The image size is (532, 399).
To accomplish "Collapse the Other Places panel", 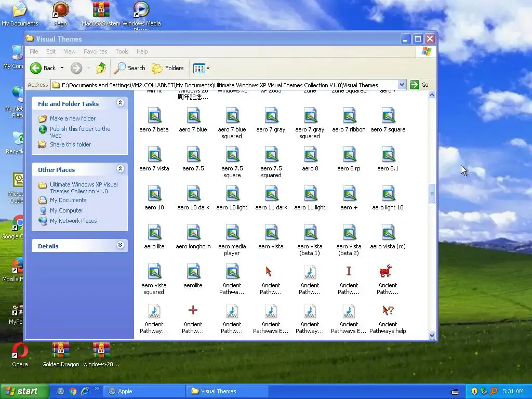I will [120, 169].
